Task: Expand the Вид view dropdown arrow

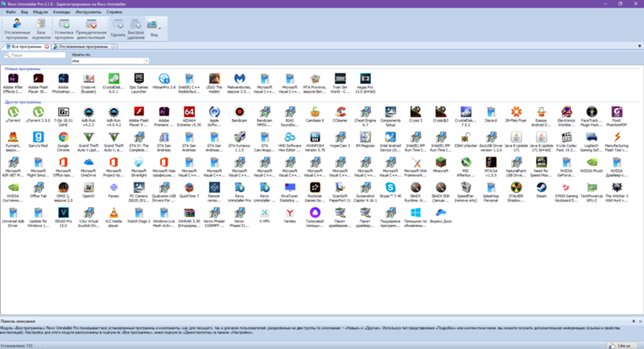Action: click(159, 29)
